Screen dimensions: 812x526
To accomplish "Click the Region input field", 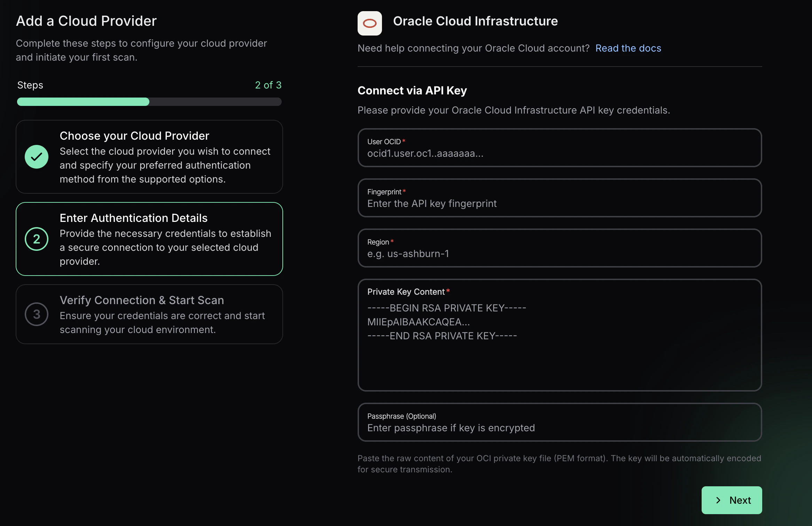I will [559, 248].
